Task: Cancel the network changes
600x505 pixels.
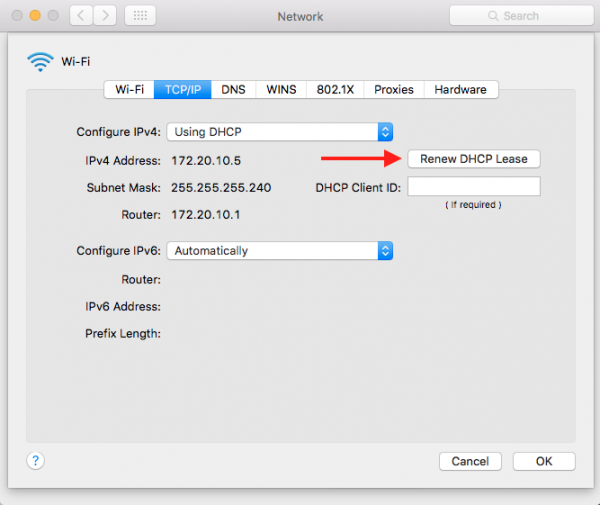Action: [x=470, y=461]
